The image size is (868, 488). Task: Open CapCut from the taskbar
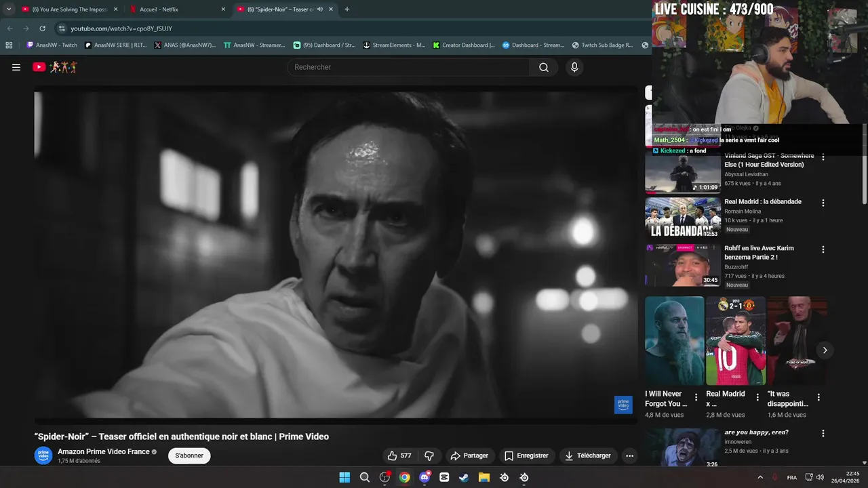(x=444, y=477)
